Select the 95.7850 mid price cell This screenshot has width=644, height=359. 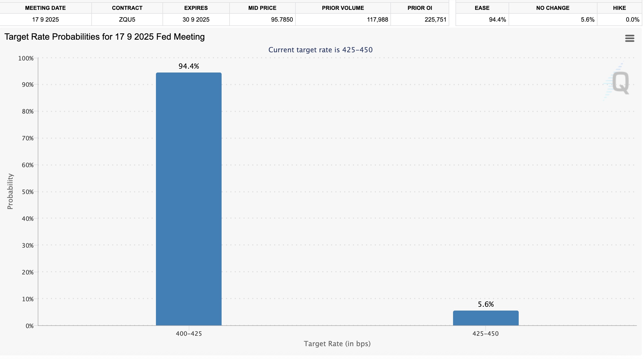coord(282,20)
